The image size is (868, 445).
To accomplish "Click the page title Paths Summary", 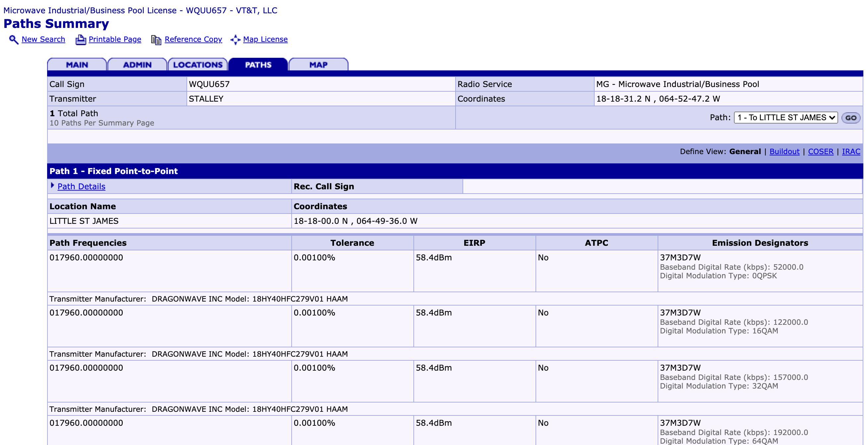I will coord(56,24).
